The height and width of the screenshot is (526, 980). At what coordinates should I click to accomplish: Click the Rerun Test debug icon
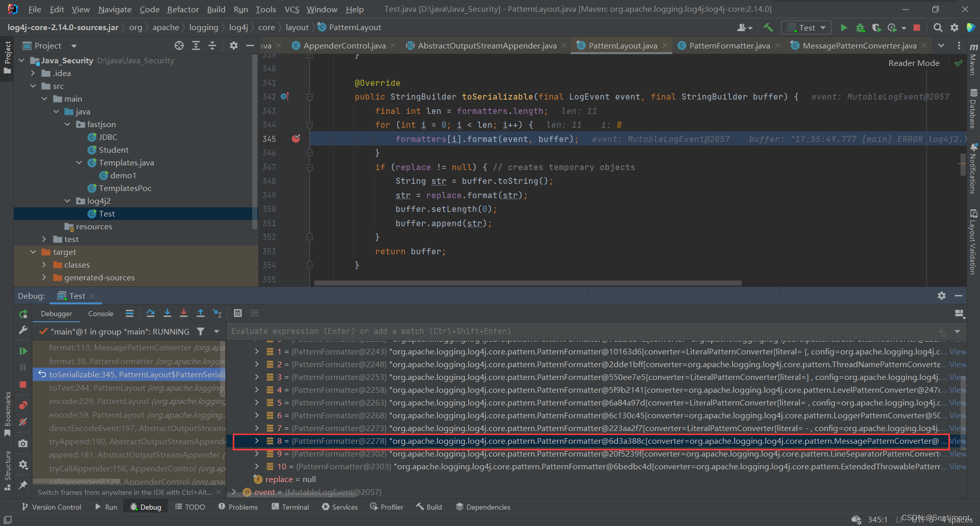23,314
